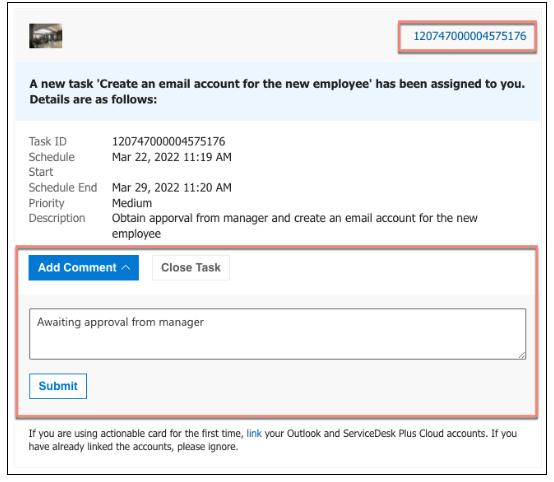Click the 'A new task' heading banner

pyautogui.click(x=277, y=92)
